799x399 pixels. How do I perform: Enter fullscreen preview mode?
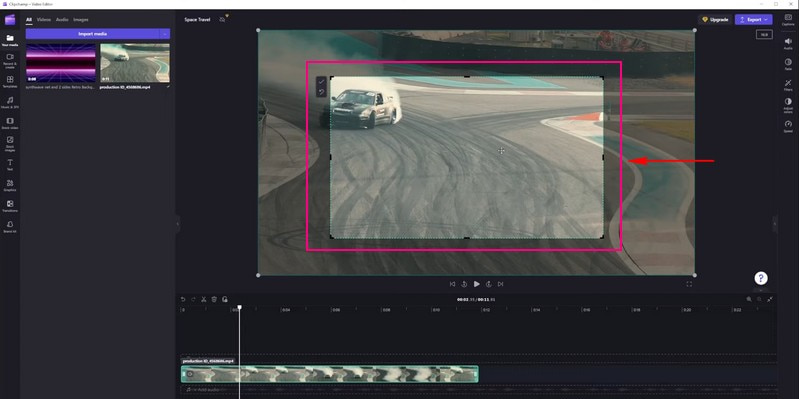[x=689, y=284]
